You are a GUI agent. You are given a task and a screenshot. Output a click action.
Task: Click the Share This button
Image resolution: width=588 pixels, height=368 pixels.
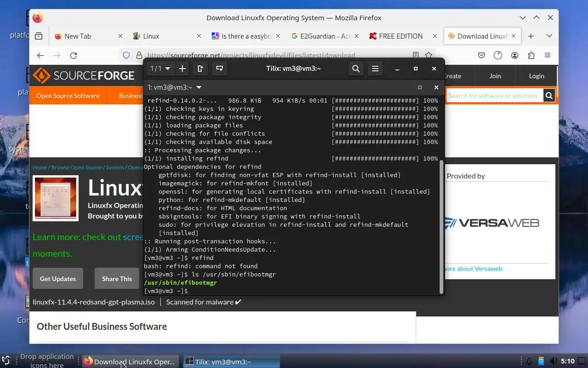pyautogui.click(x=117, y=279)
